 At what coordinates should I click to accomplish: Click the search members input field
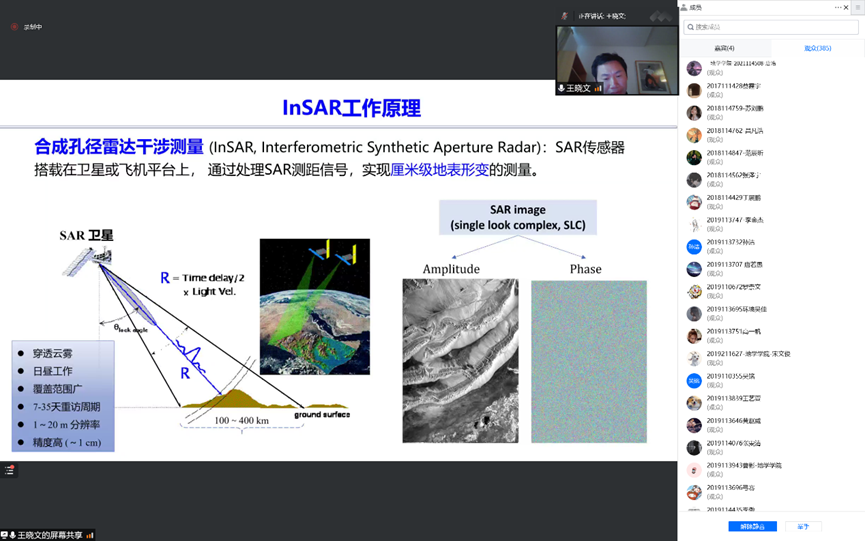[770, 27]
